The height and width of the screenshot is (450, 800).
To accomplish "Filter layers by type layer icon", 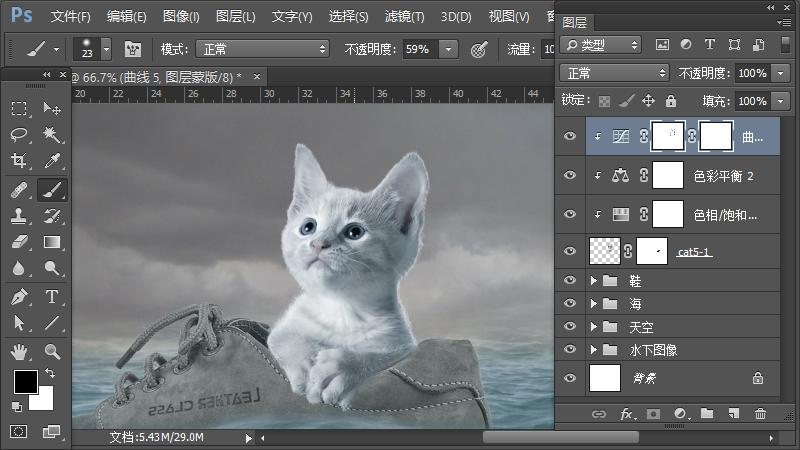I will coord(710,44).
